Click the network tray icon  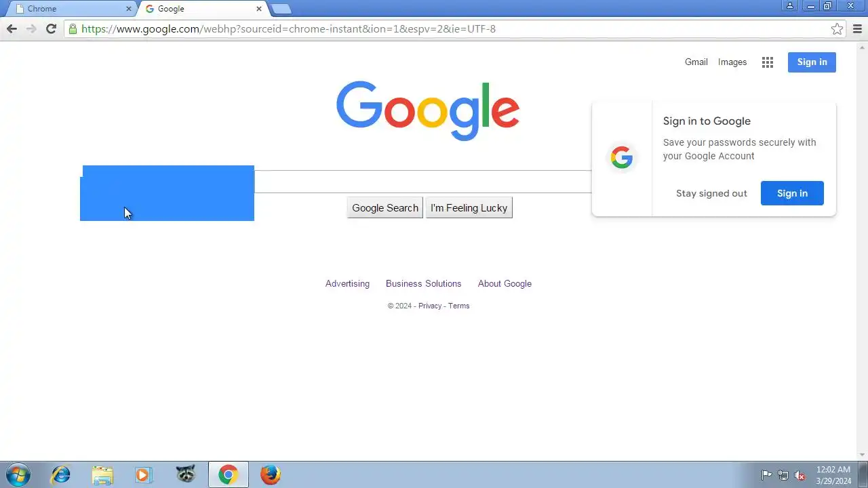tap(783, 475)
